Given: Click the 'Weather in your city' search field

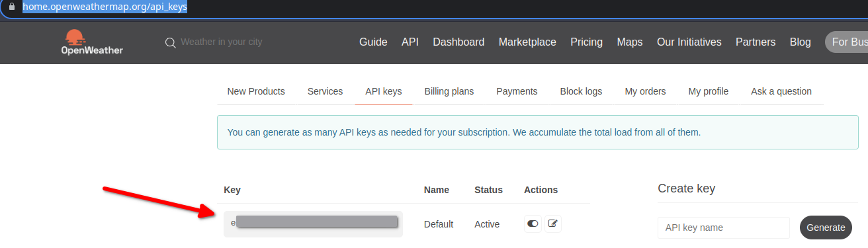Looking at the screenshot, I should (x=221, y=42).
